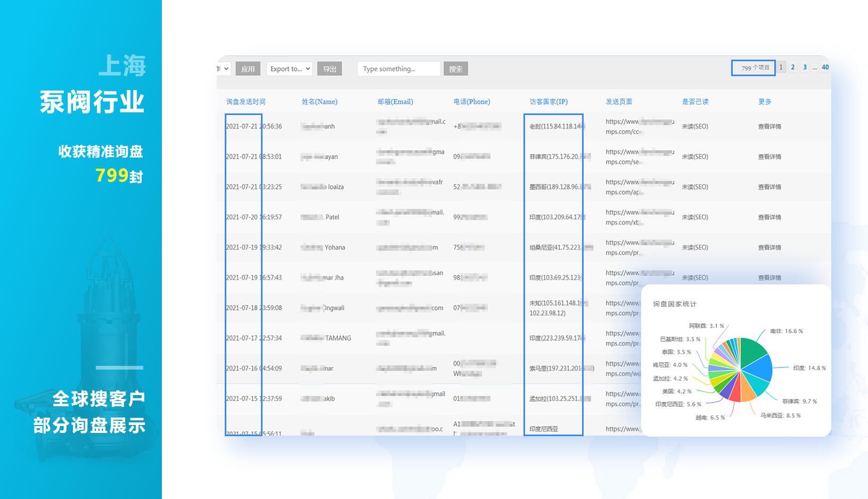Open the Export to... dropdown
Viewport: 868px width, 499px height.
click(290, 69)
